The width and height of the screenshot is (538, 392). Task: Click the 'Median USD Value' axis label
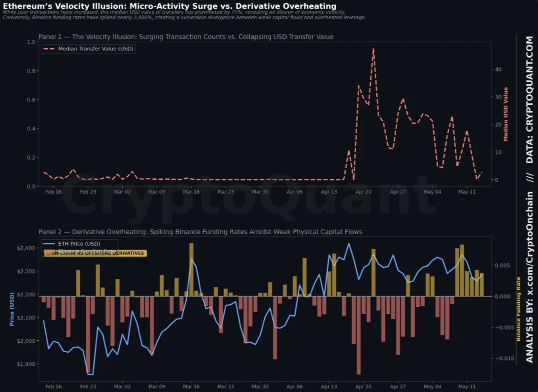coord(506,114)
